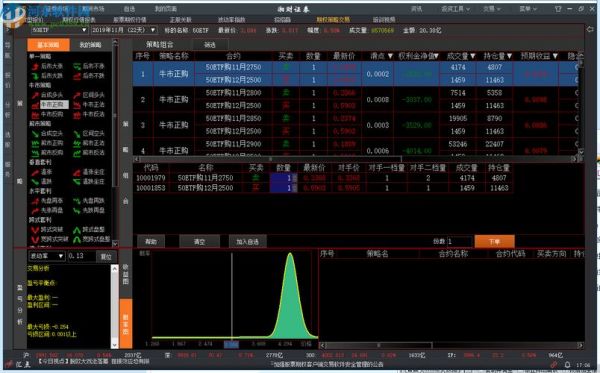Click the 份数 quantity input field
This screenshot has height=373, width=600.
point(459,241)
